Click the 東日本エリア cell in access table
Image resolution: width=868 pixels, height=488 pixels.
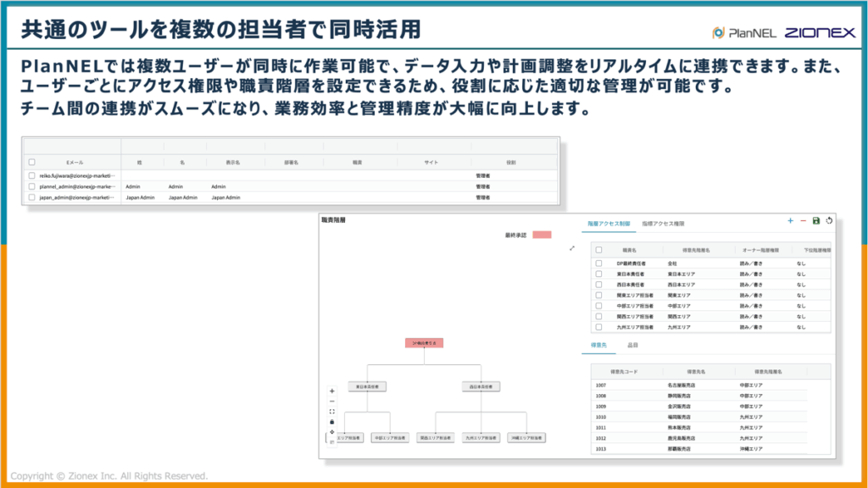681,274
